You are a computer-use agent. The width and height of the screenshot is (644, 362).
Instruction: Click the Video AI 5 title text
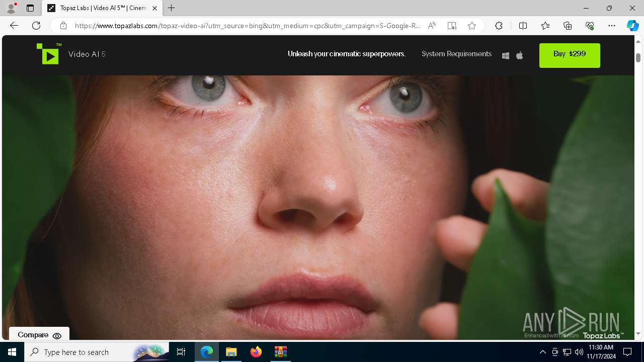pyautogui.click(x=87, y=54)
